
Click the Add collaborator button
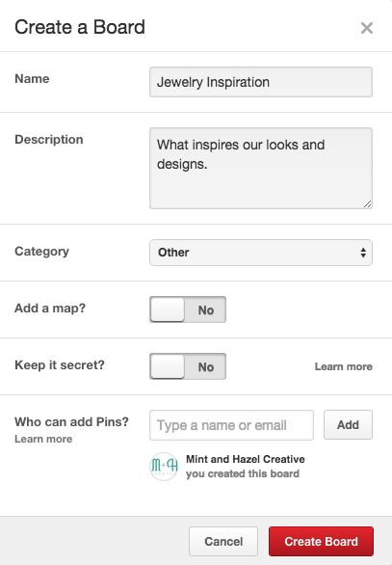click(x=348, y=425)
